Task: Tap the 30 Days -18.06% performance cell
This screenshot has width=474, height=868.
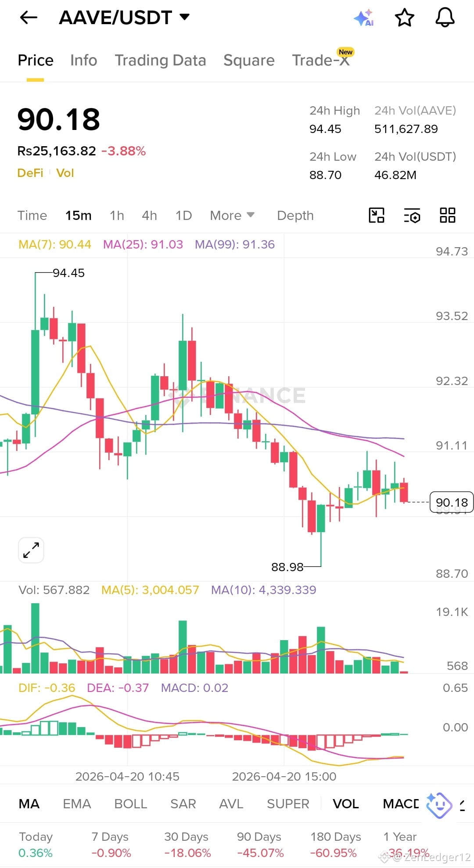Action: 187,845
